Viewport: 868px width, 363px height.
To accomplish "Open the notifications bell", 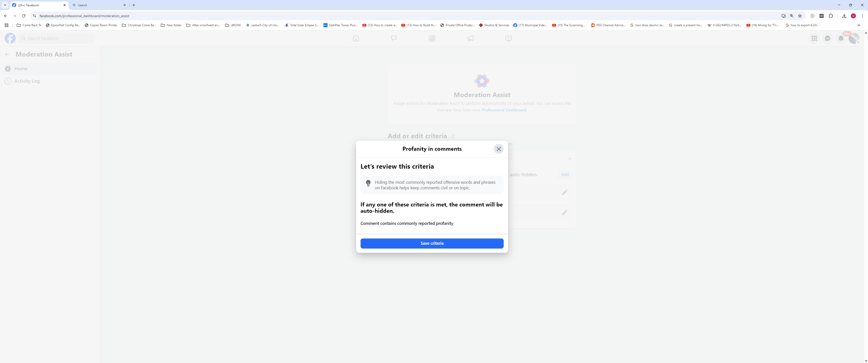I will click(841, 38).
